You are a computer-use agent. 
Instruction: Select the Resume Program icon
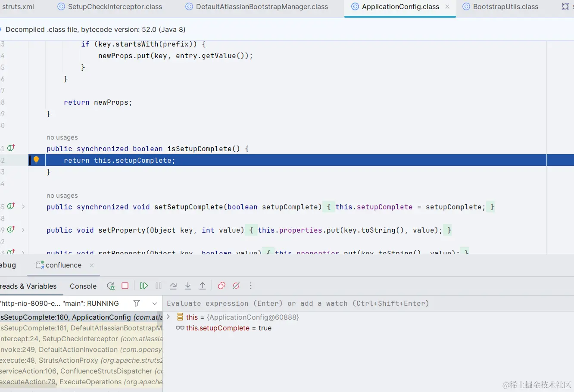(143, 286)
